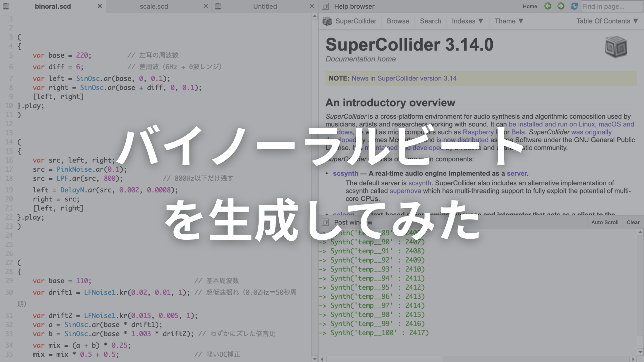This screenshot has width=644, height=362.
Task: Clear the Post window output
Action: (x=633, y=222)
